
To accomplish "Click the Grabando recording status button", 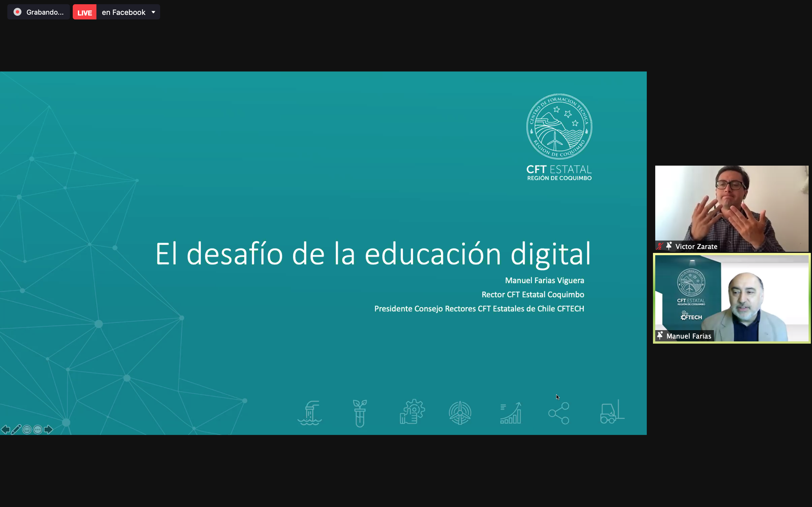I will pos(39,12).
